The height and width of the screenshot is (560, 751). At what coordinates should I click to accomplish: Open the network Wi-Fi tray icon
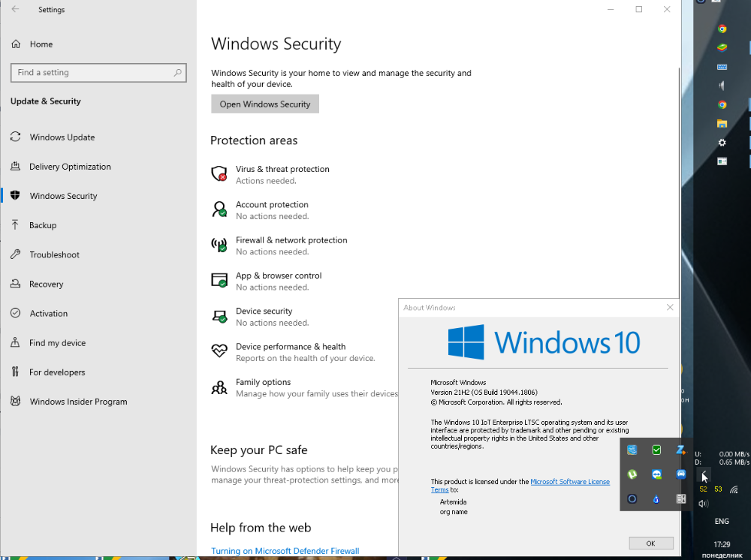[x=733, y=489]
